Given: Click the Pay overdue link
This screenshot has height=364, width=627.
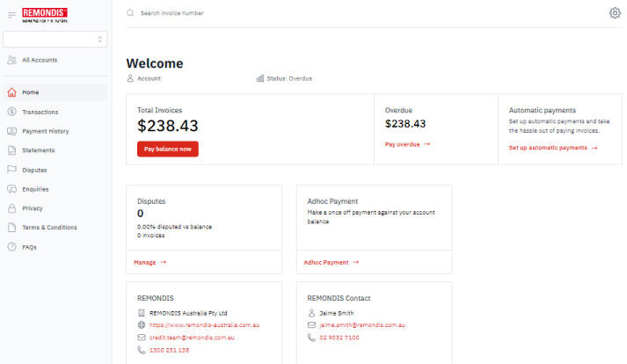Looking at the screenshot, I should pyautogui.click(x=407, y=144).
